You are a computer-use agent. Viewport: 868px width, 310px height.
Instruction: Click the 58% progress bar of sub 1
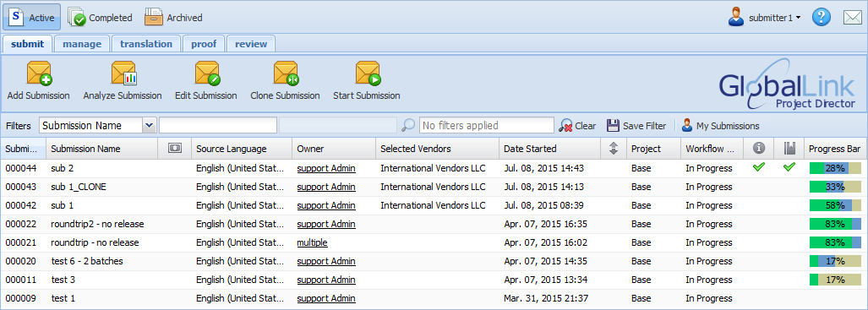(x=835, y=205)
